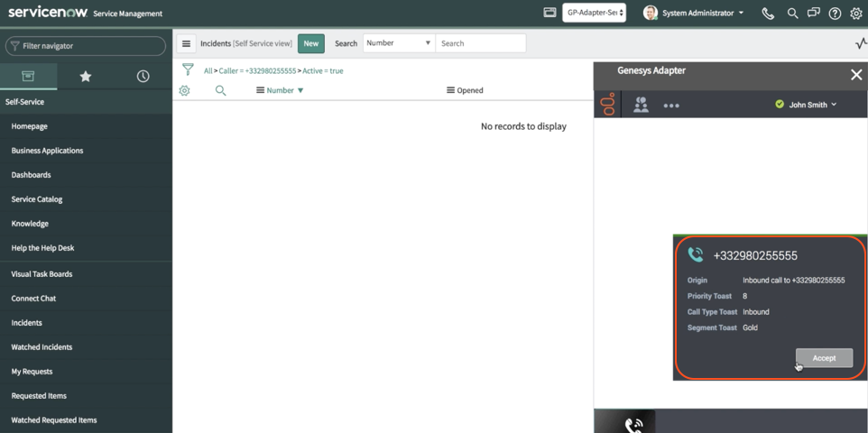Click the Priority Toast value 8
The height and width of the screenshot is (433, 868).
tap(745, 296)
